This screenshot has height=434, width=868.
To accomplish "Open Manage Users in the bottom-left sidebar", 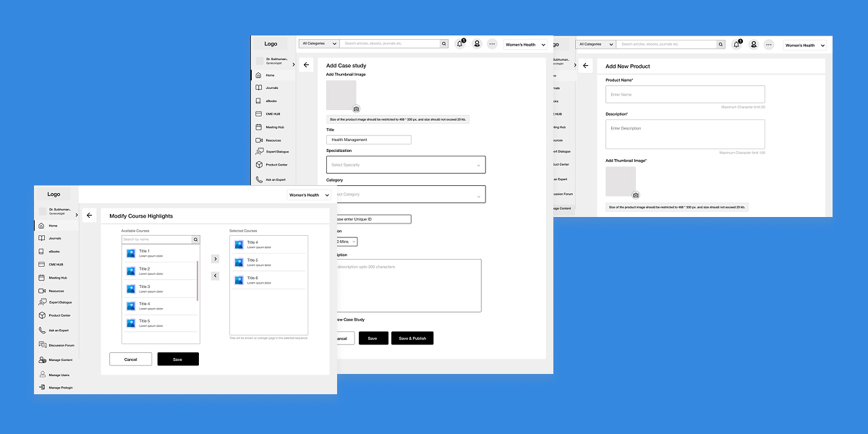I will 59,375.
